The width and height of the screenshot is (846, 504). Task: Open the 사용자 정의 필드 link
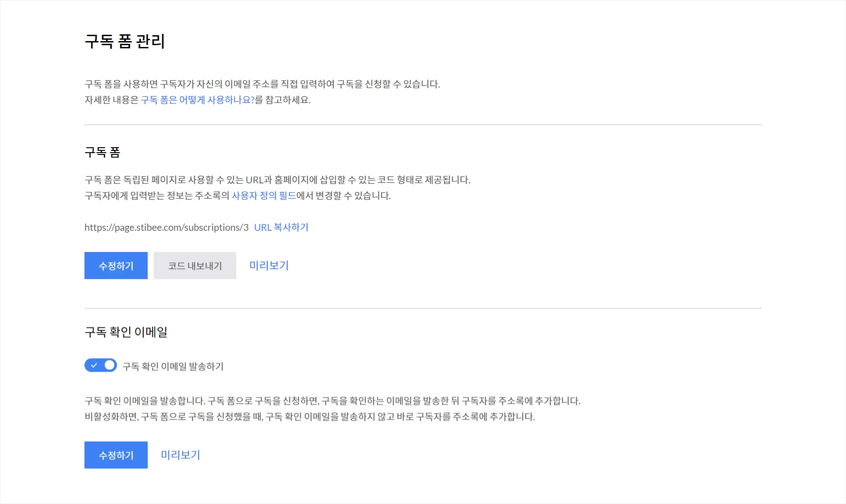click(x=264, y=196)
